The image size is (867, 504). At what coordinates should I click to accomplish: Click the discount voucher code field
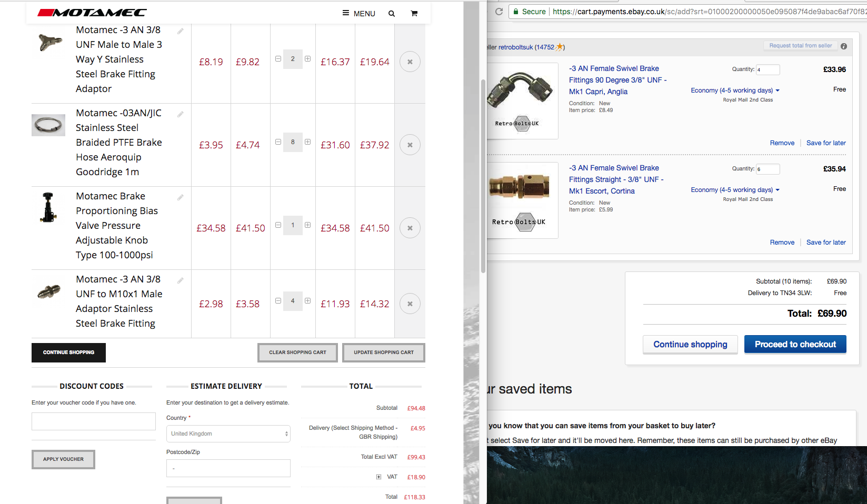94,421
